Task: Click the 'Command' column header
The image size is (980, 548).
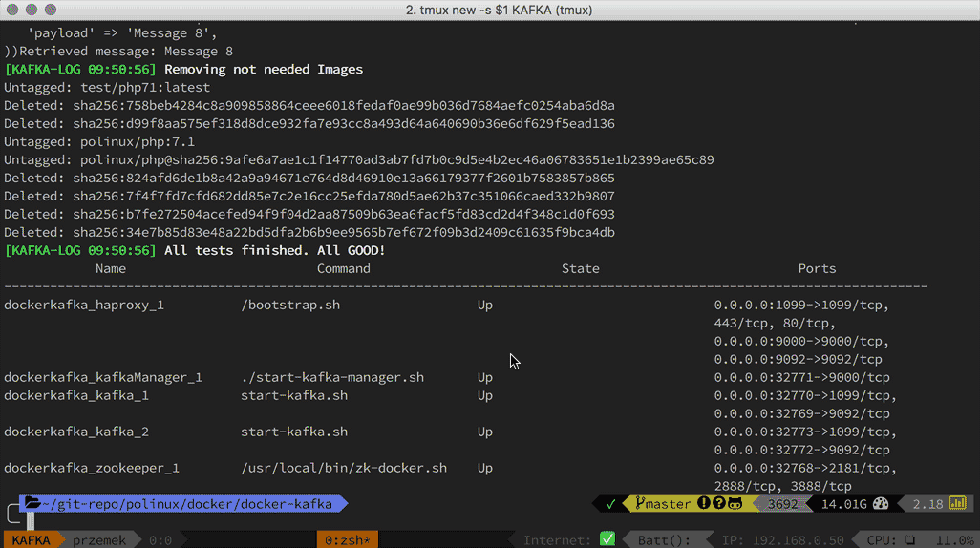Action: point(344,268)
